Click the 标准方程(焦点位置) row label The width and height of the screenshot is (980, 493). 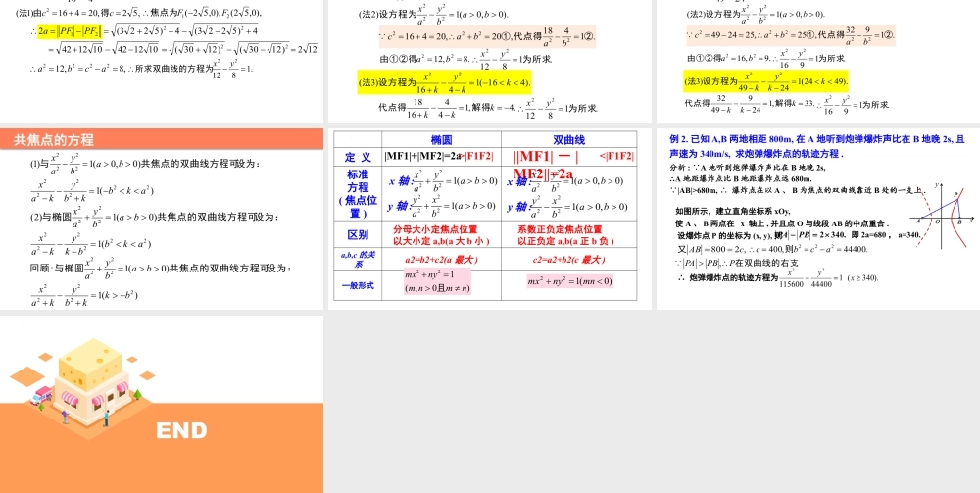358,193
